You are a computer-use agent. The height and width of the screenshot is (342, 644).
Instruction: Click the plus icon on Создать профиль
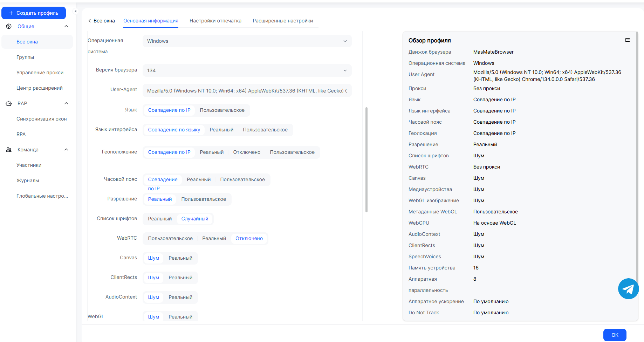tap(11, 13)
